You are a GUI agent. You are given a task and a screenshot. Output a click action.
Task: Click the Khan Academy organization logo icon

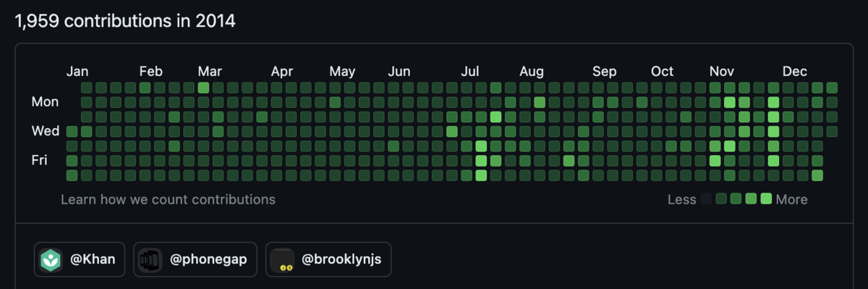point(51,259)
